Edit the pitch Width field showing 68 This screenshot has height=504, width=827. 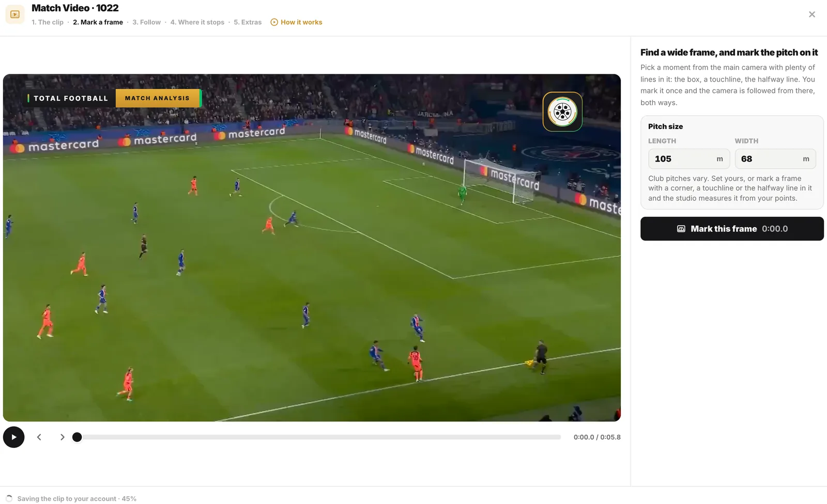(x=775, y=159)
